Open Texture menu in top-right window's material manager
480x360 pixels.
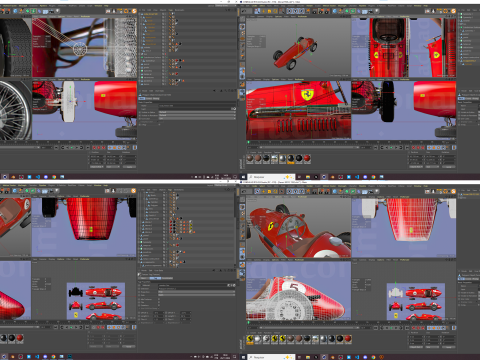[x=277, y=152]
